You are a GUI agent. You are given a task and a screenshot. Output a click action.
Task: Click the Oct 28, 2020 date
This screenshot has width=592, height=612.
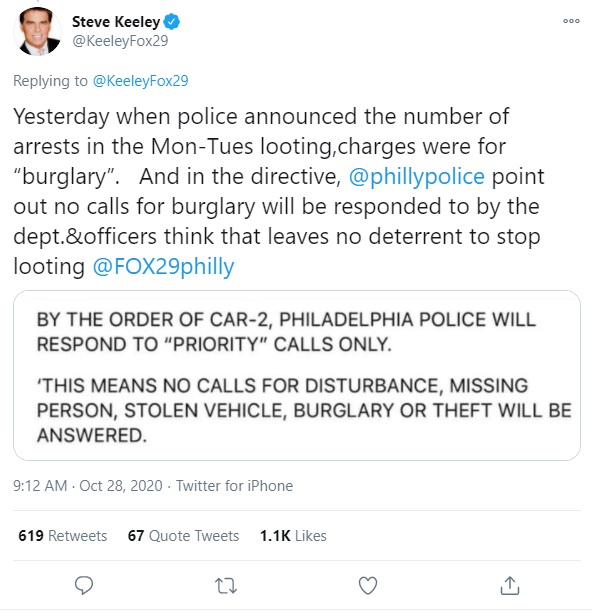pyautogui.click(x=121, y=486)
